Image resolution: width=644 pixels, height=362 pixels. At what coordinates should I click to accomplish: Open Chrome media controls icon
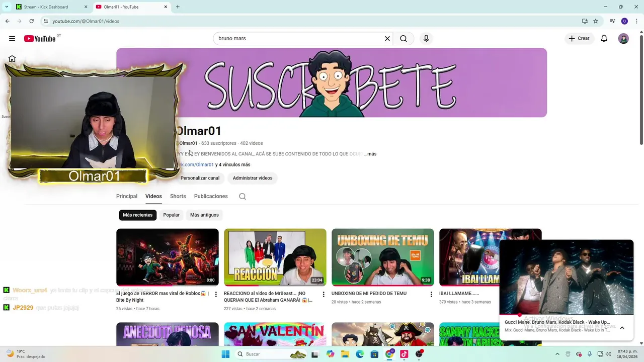click(612, 21)
